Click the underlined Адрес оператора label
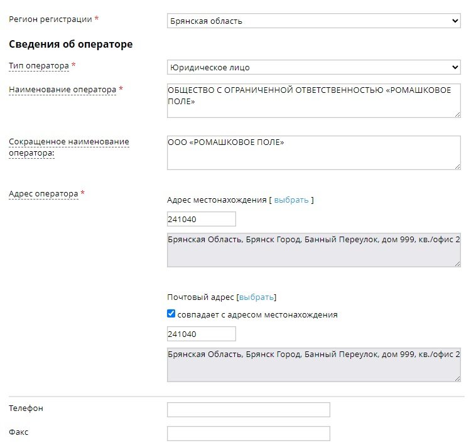The height and width of the screenshot is (448, 476). point(43,193)
